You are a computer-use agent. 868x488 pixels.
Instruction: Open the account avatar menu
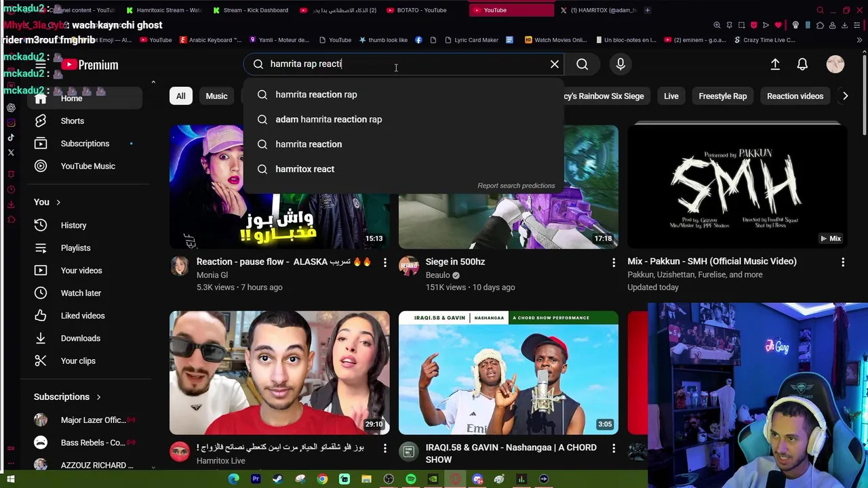[x=835, y=64]
